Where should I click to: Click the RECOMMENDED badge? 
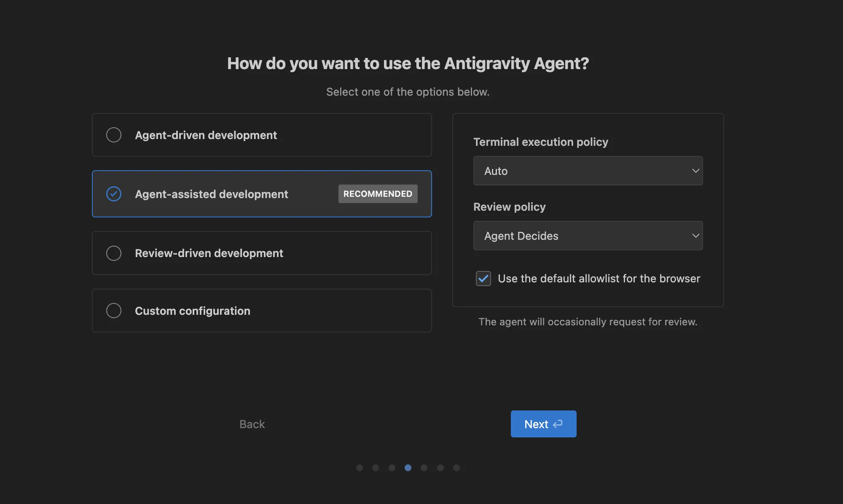pyautogui.click(x=378, y=194)
